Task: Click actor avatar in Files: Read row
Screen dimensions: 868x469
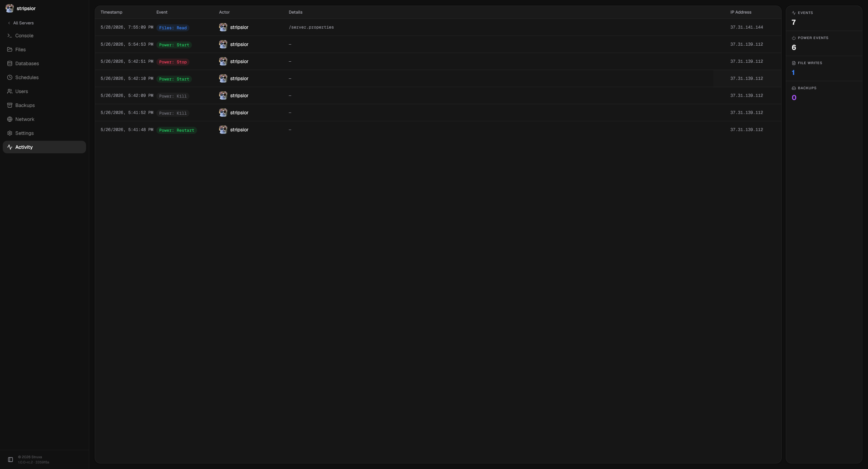Action: pyautogui.click(x=223, y=27)
